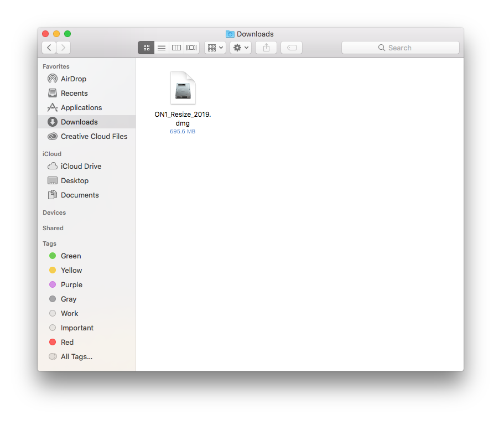Open Creative Cloud Files in sidebar

86,136
